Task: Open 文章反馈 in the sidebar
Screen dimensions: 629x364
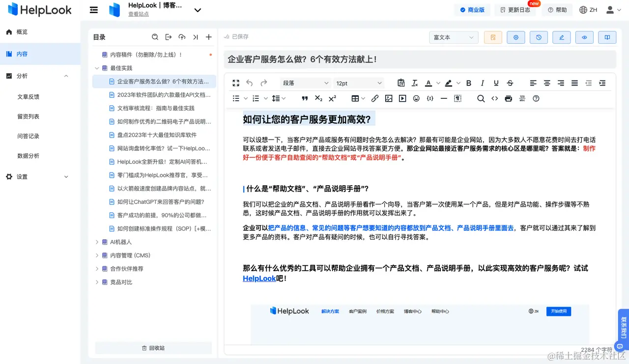Action: [29, 97]
